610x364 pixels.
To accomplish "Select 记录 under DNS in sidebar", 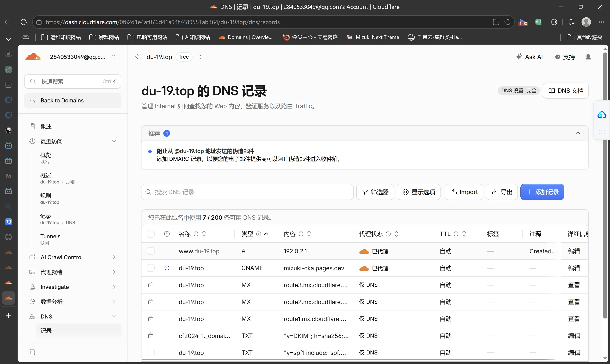I will point(79,331).
